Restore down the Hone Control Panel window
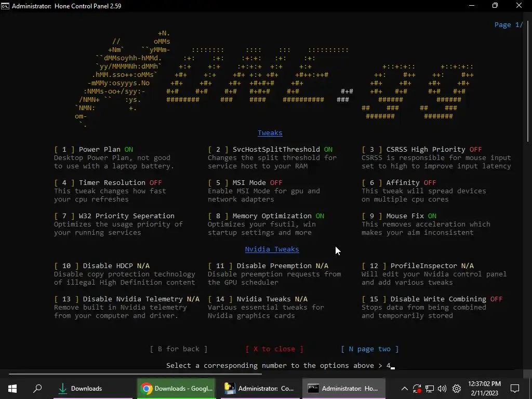Viewport: 532px width, 399px height. point(495,5)
